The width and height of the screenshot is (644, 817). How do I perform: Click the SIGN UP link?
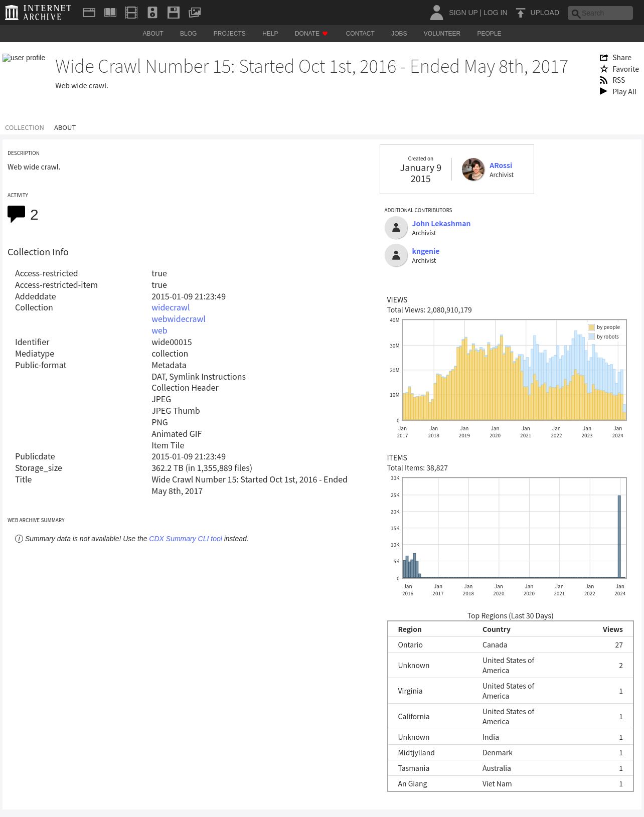tap(463, 13)
